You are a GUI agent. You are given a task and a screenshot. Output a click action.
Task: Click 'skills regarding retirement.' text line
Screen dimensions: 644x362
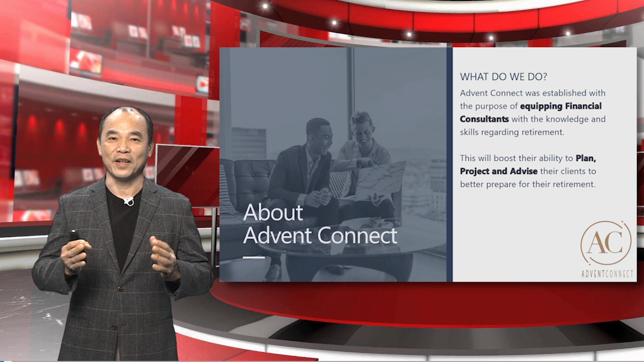click(x=512, y=132)
